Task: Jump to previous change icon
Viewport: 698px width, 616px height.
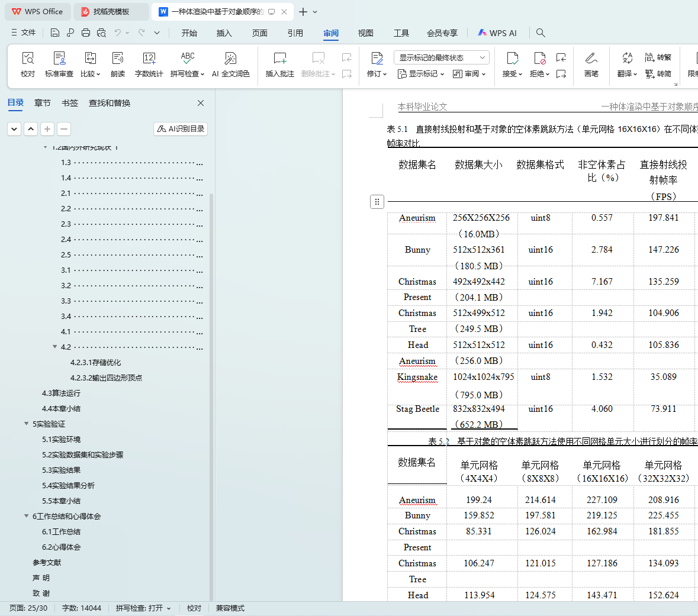Action: pos(561,57)
